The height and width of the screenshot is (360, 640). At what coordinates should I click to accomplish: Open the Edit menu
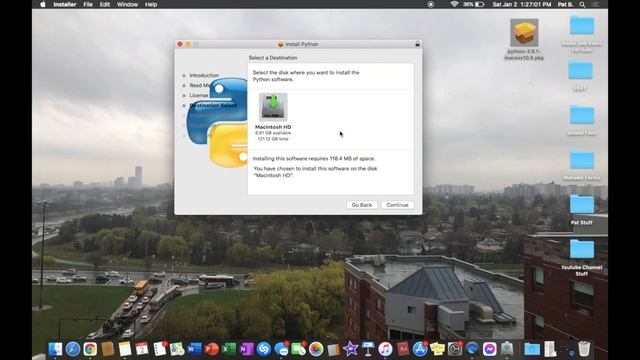105,4
